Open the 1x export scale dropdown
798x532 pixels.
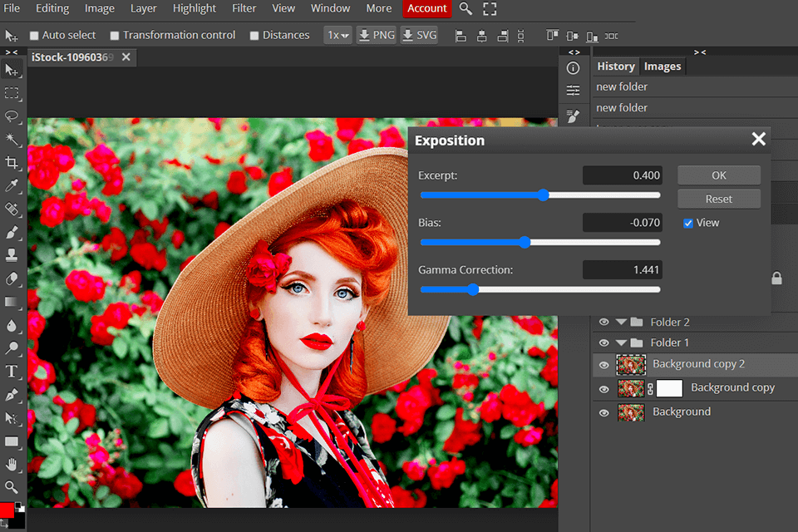pos(337,36)
